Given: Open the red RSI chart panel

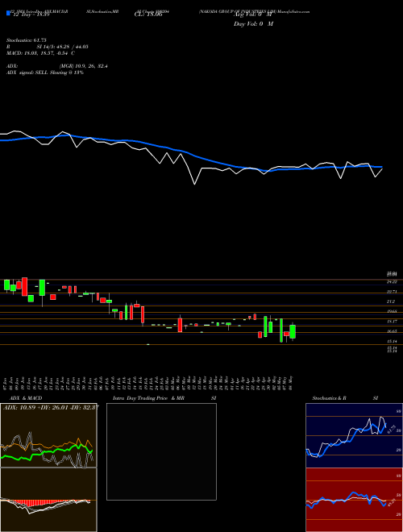Looking at the screenshot, I should tap(354, 500).
